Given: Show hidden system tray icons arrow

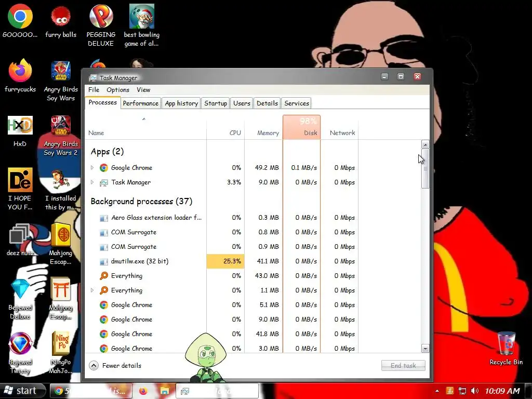Looking at the screenshot, I should tap(437, 391).
